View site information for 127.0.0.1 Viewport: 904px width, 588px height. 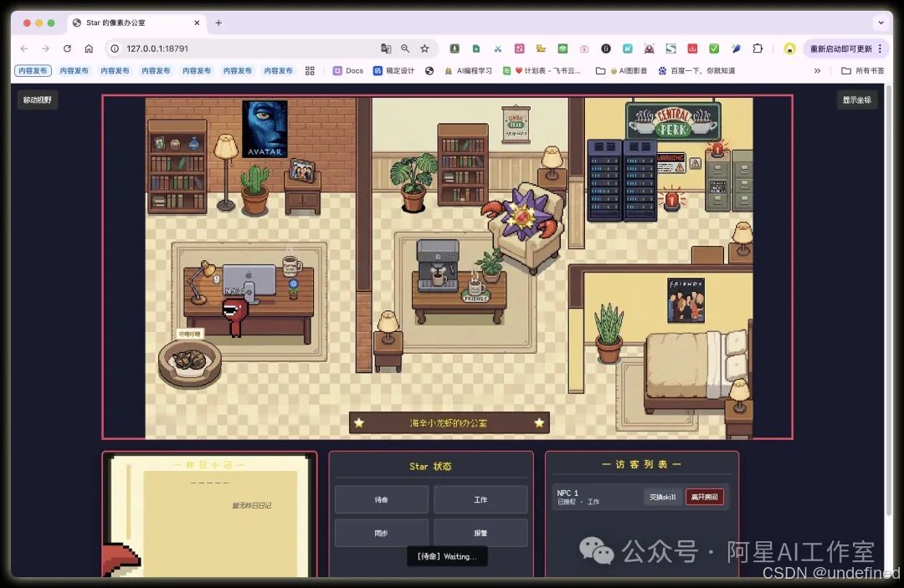pyautogui.click(x=115, y=49)
